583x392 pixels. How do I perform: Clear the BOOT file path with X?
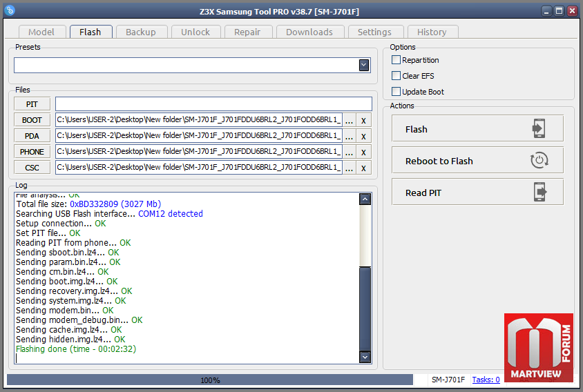pos(363,120)
